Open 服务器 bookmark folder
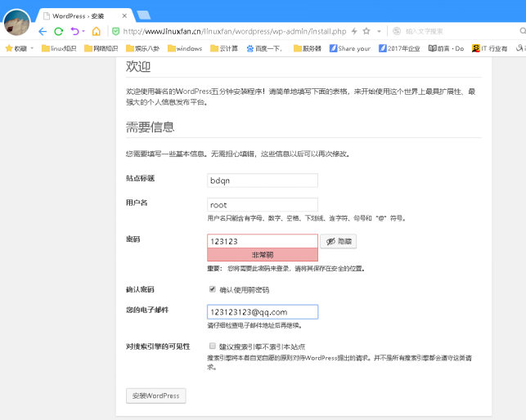526x420 pixels. 308,48
